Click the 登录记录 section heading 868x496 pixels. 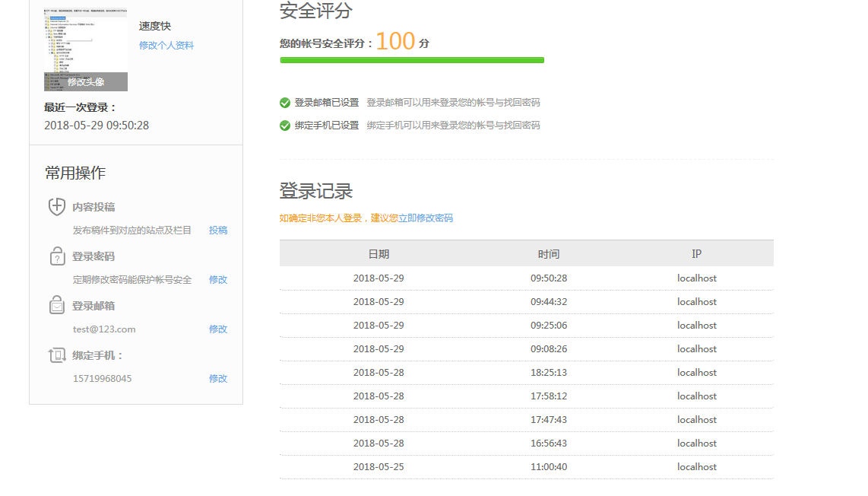(316, 191)
